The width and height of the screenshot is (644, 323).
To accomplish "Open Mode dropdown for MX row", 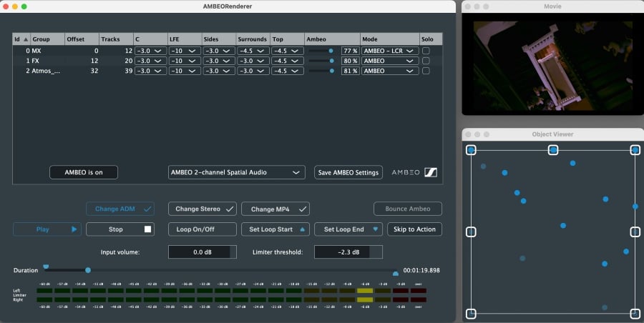I will pos(389,51).
